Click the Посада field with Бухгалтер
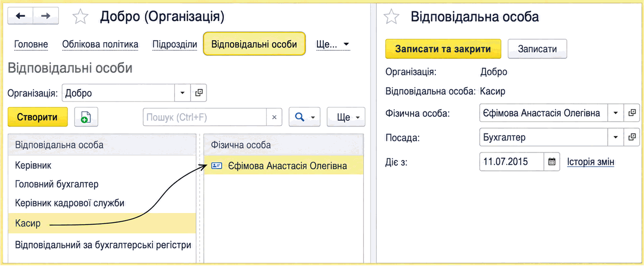The height and width of the screenshot is (266, 644). [x=543, y=137]
